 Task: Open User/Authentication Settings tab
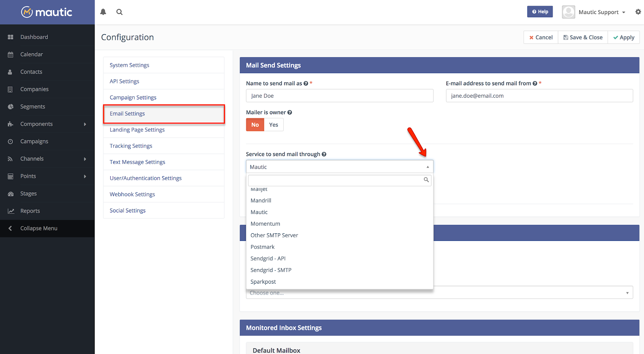(x=164, y=178)
